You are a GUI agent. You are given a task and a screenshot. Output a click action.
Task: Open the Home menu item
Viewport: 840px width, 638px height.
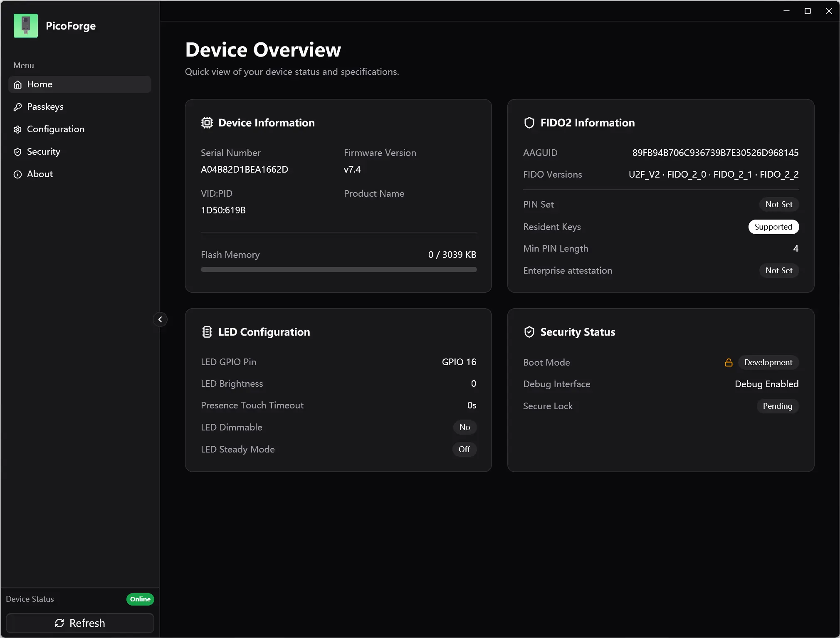click(x=80, y=84)
